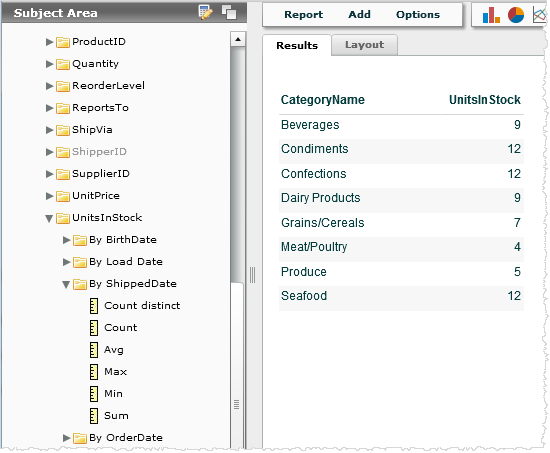Open the Report menu
Screen dimensions: 550x453
(303, 14)
